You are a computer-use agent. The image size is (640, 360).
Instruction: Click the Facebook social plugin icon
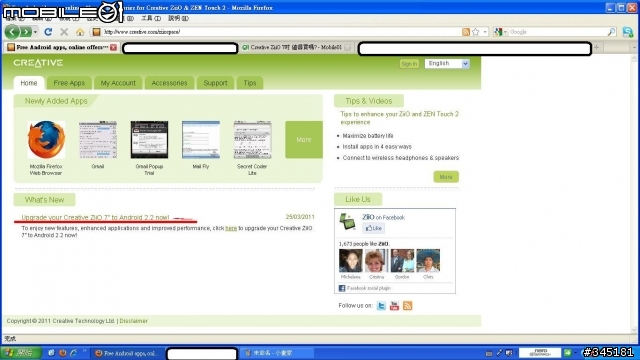pos(342,288)
